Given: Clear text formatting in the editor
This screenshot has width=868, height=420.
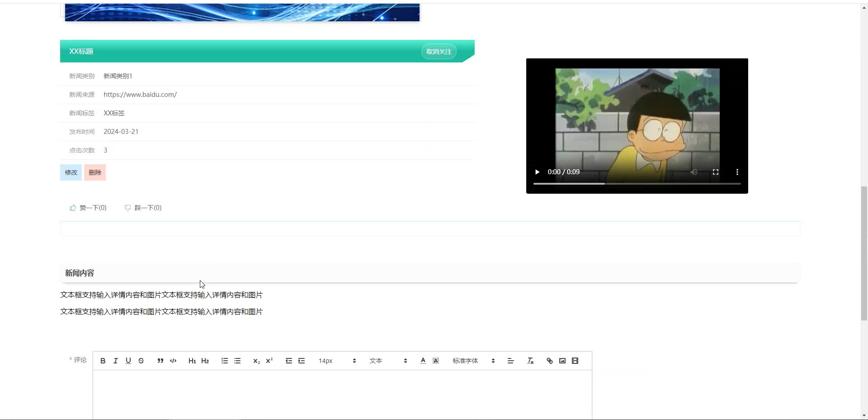Looking at the screenshot, I should tap(530, 361).
